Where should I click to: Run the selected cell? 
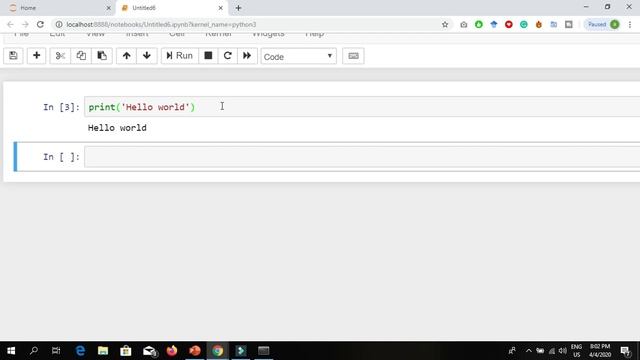click(180, 56)
